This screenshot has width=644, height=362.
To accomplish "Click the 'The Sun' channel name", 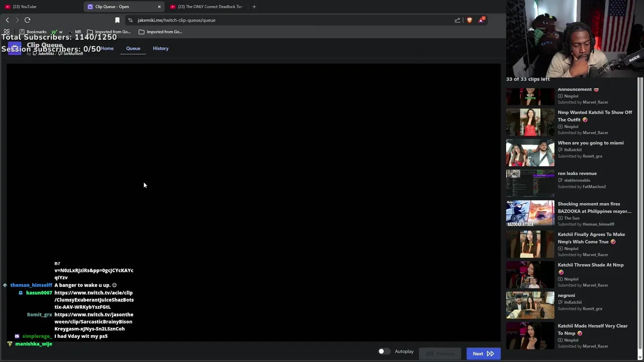I will click(572, 218).
